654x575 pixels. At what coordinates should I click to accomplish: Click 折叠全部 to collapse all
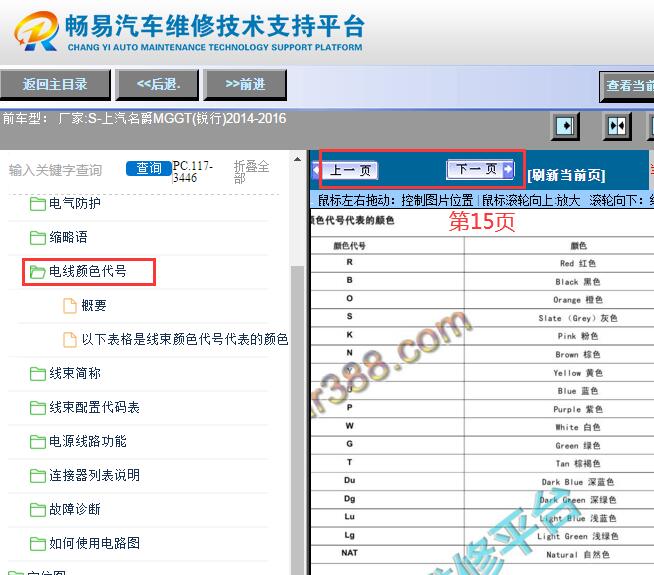click(x=251, y=172)
